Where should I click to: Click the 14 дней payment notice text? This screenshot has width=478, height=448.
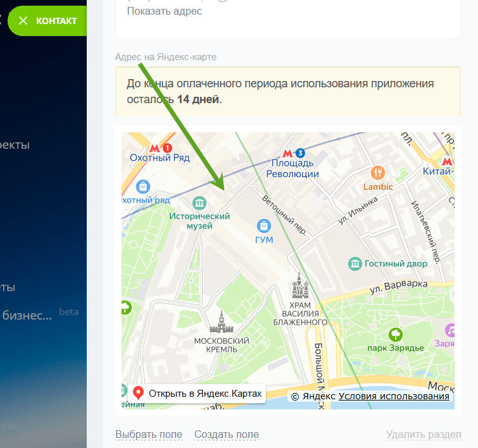tap(198, 99)
